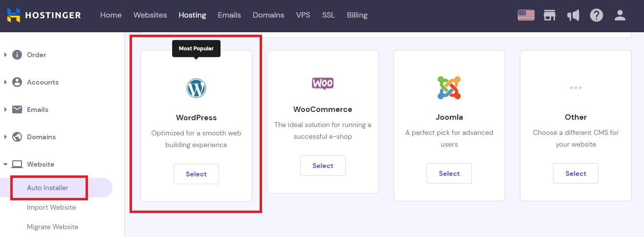Image resolution: width=644 pixels, height=237 pixels.
Task: Open the user profile icon
Action: pos(620,15)
